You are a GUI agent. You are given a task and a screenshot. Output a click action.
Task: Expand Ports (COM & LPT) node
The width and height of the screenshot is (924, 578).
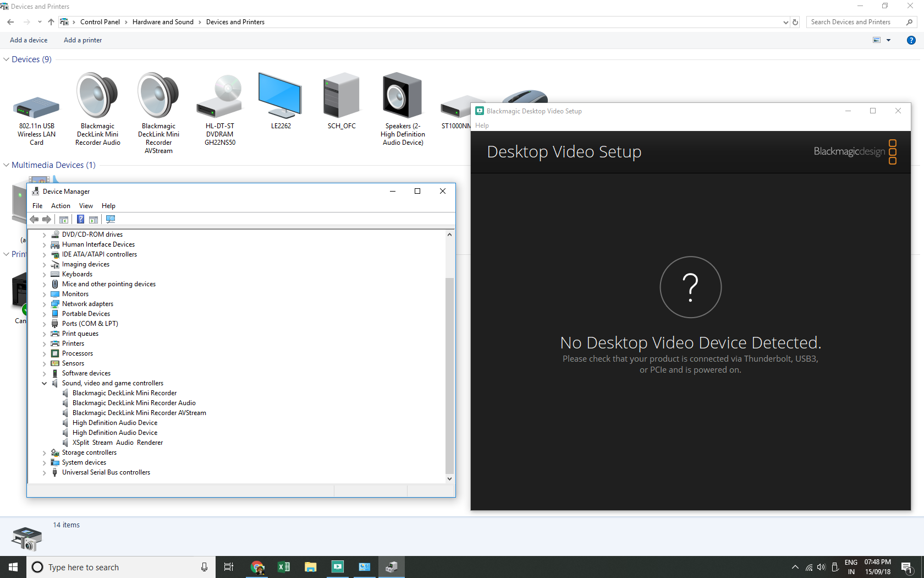pos(45,324)
